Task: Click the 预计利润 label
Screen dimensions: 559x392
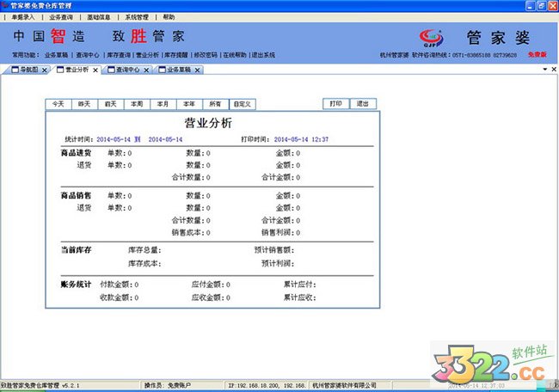Action: point(278,264)
